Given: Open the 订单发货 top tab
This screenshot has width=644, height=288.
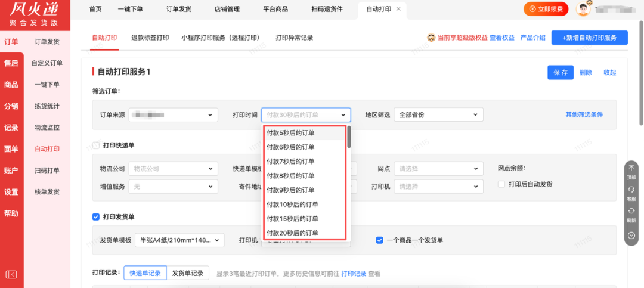Looking at the screenshot, I should pyautogui.click(x=179, y=9).
